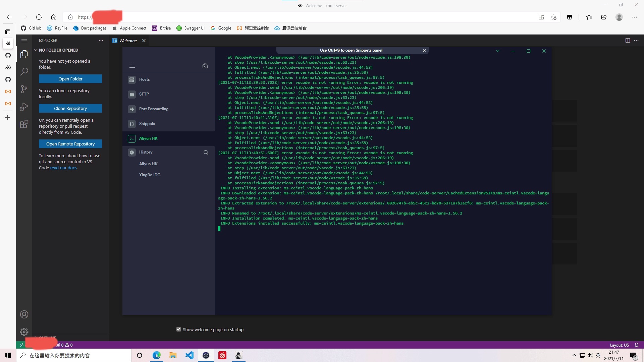Switch to the Welcome tab
This screenshot has width=644, height=362.
(x=127, y=41)
